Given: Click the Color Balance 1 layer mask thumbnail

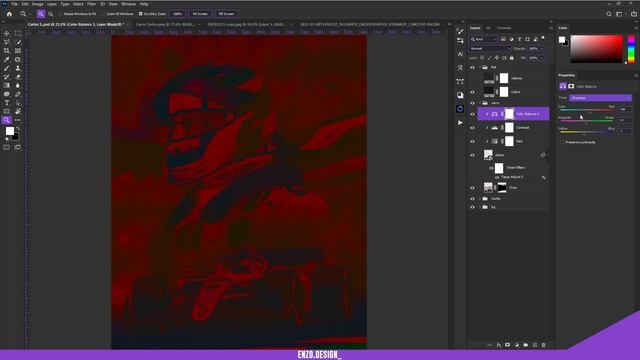Looking at the screenshot, I should point(509,114).
